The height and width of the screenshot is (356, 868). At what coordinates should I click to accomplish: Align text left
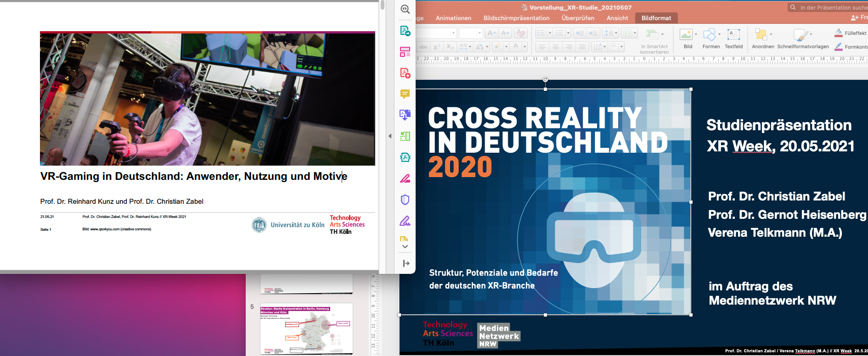542,47
